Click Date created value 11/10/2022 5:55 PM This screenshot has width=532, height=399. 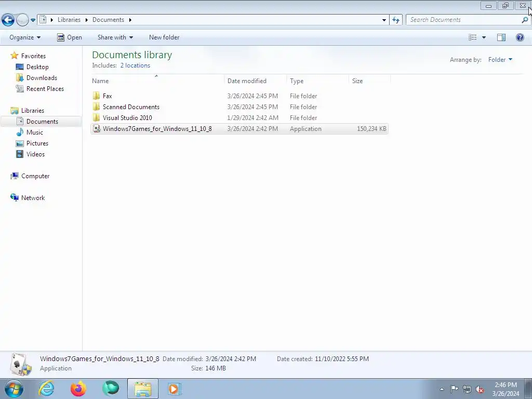click(342, 358)
